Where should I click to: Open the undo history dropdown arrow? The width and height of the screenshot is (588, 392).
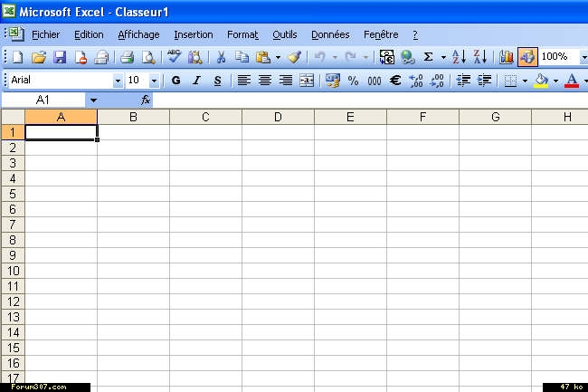point(335,58)
